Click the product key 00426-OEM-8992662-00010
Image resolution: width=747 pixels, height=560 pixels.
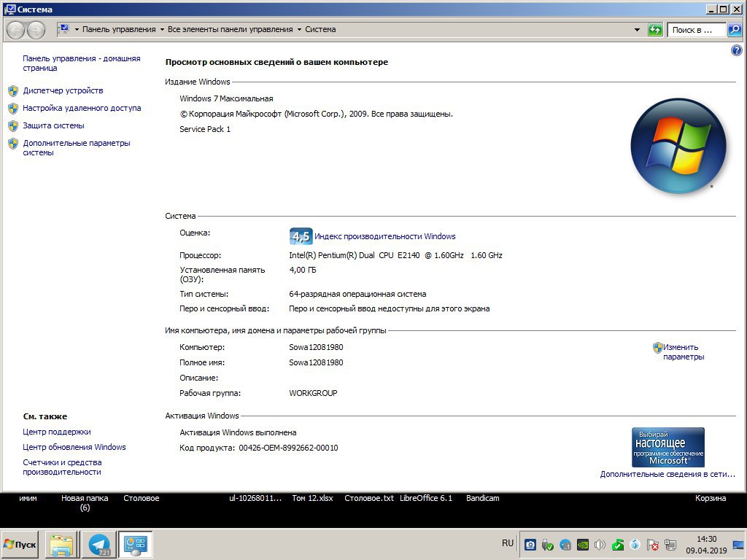[288, 448]
